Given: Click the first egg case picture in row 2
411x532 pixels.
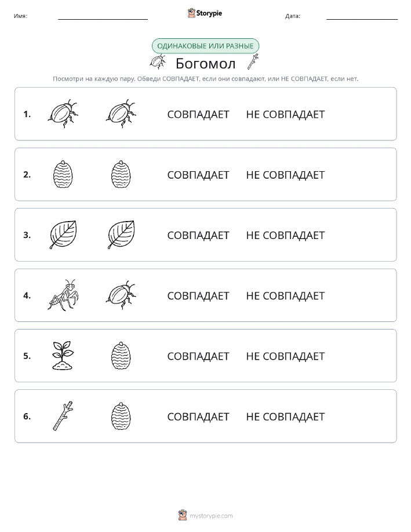Looking at the screenshot, I should point(63,175).
